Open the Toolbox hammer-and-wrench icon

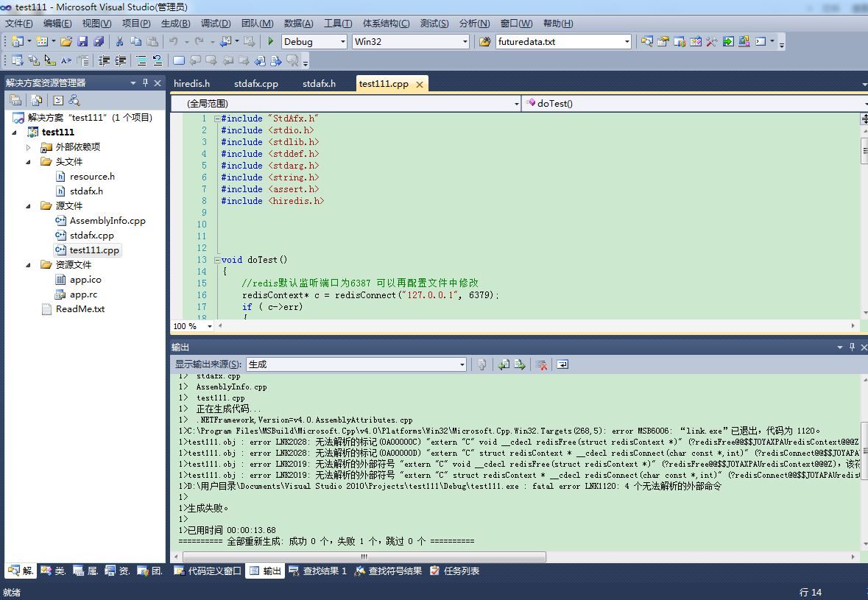[711, 42]
